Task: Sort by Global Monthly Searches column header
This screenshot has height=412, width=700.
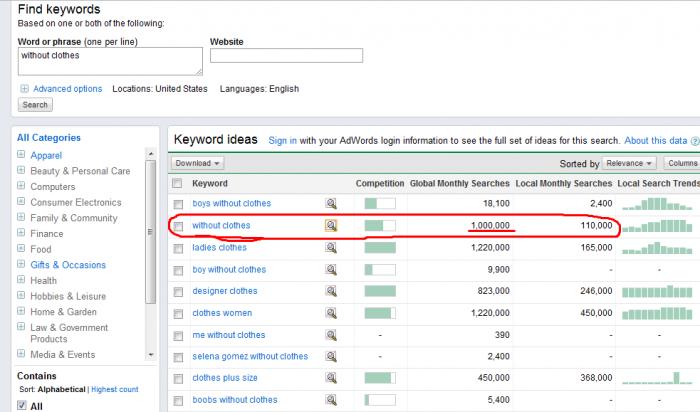Action: tap(460, 184)
